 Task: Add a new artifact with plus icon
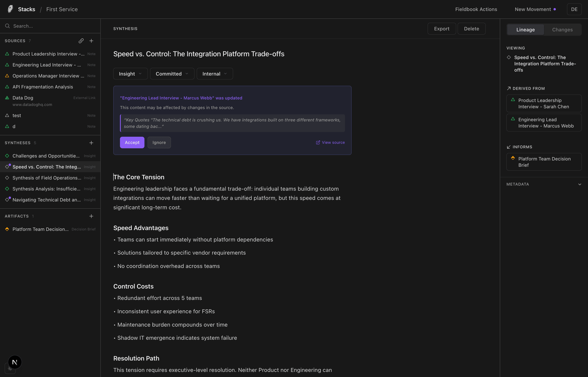pyautogui.click(x=91, y=216)
